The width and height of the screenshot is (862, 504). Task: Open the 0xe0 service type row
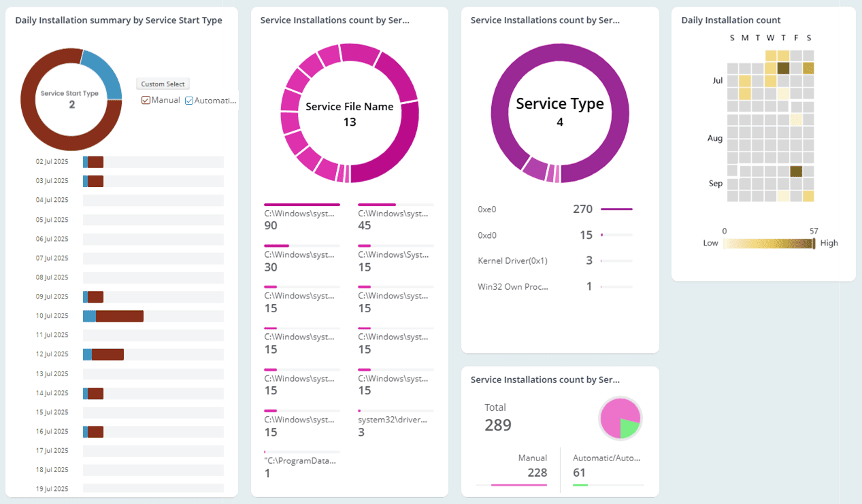(487, 209)
